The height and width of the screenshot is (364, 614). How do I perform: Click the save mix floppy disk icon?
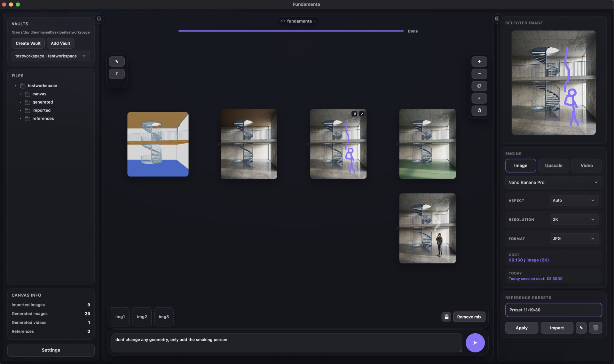pos(446,317)
